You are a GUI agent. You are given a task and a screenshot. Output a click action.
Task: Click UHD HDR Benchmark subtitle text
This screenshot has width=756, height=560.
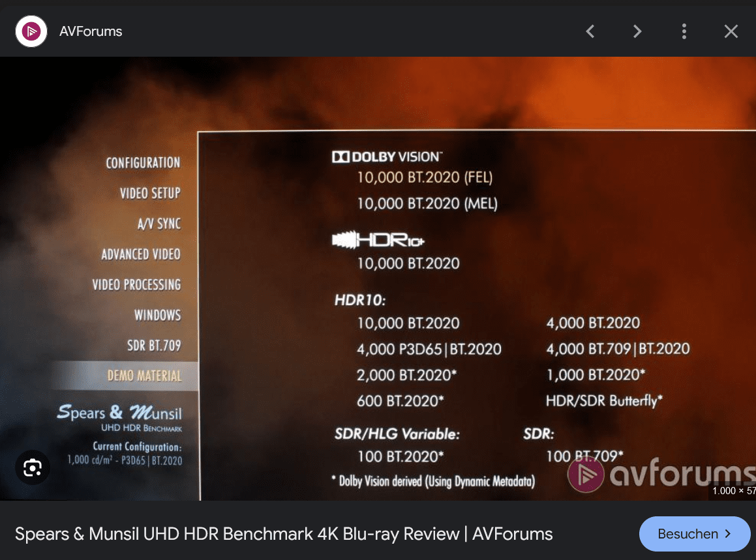[142, 428]
